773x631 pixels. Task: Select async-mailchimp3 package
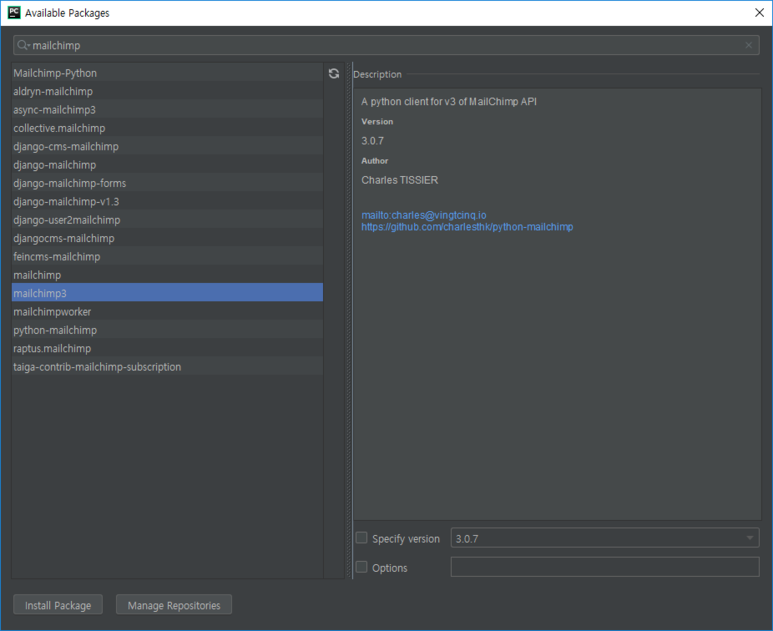point(167,109)
